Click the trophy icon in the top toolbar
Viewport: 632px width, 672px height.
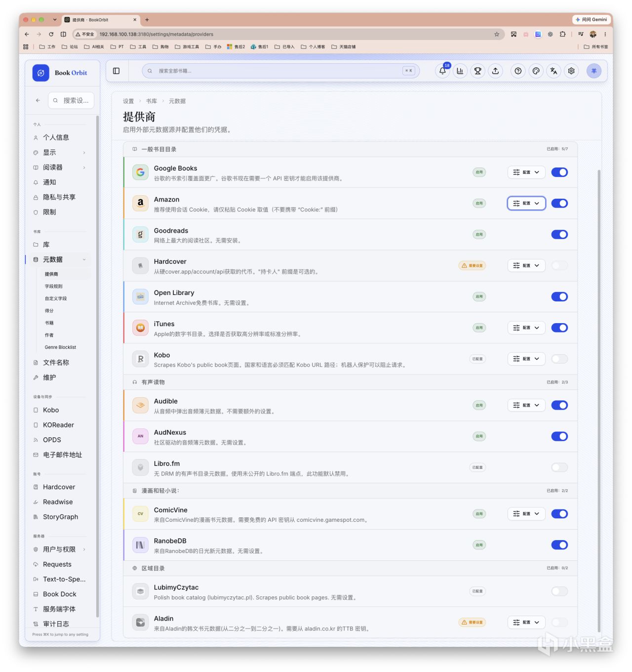[477, 71]
